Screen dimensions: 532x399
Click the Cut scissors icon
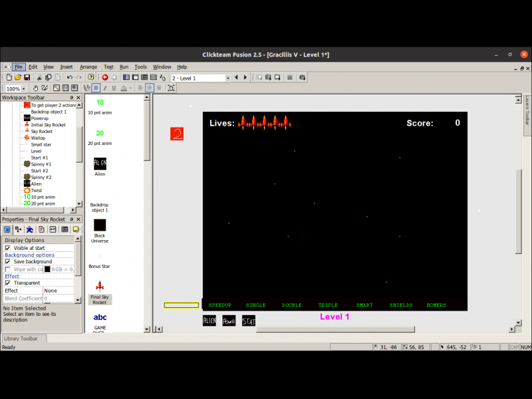pyautogui.click(x=39, y=78)
